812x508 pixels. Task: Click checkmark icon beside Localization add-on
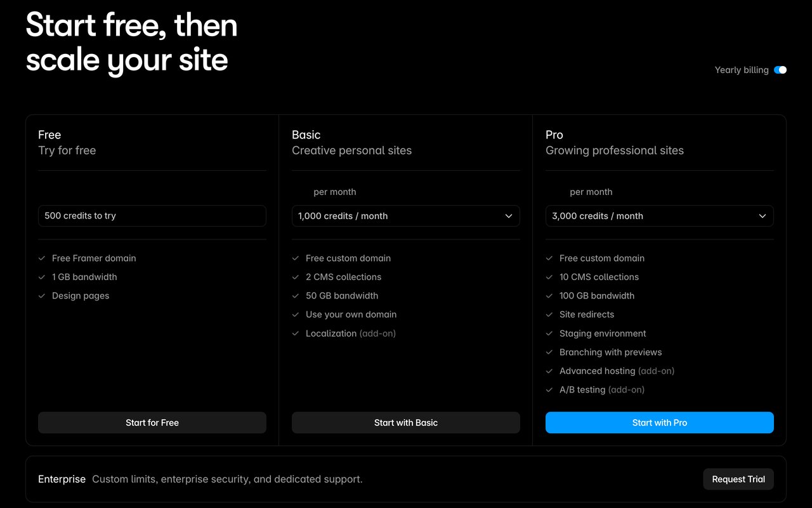coord(296,333)
